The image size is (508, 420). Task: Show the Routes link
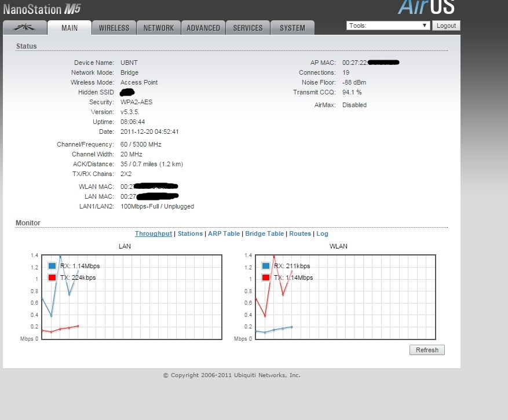click(x=300, y=233)
